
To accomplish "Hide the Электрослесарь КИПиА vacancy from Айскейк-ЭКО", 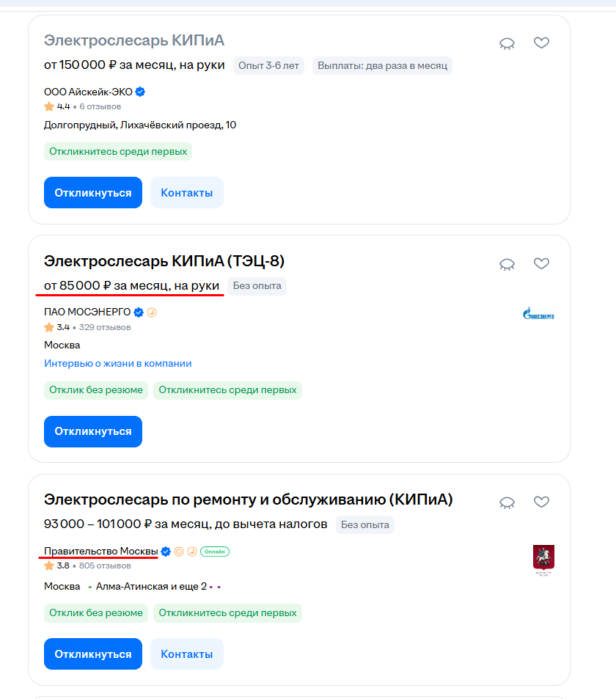I will (507, 43).
